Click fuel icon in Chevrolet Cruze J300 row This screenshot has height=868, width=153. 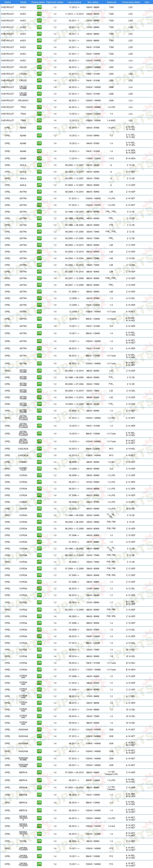tap(39, 74)
